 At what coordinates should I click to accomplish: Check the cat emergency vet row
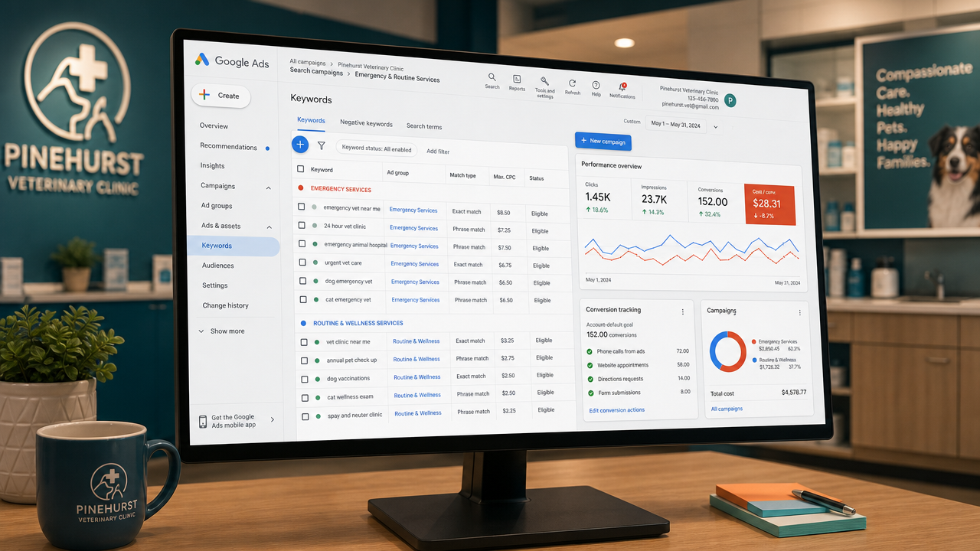tap(303, 299)
